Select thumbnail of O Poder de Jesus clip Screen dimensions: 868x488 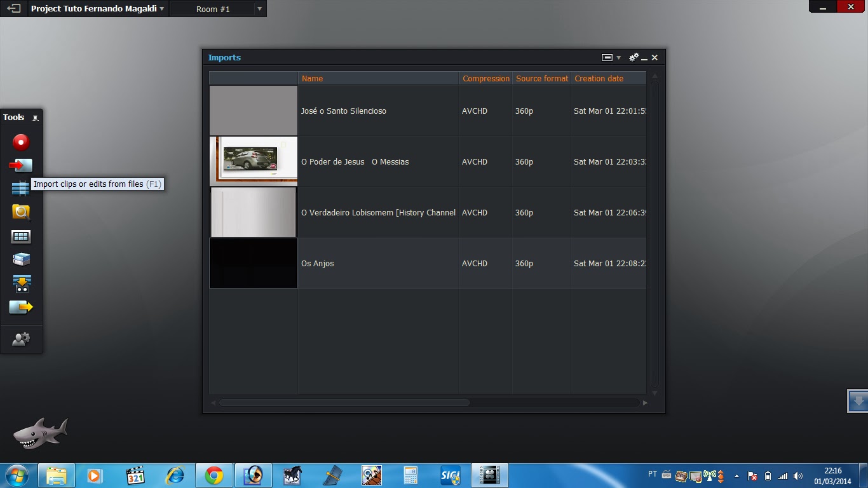(254, 161)
